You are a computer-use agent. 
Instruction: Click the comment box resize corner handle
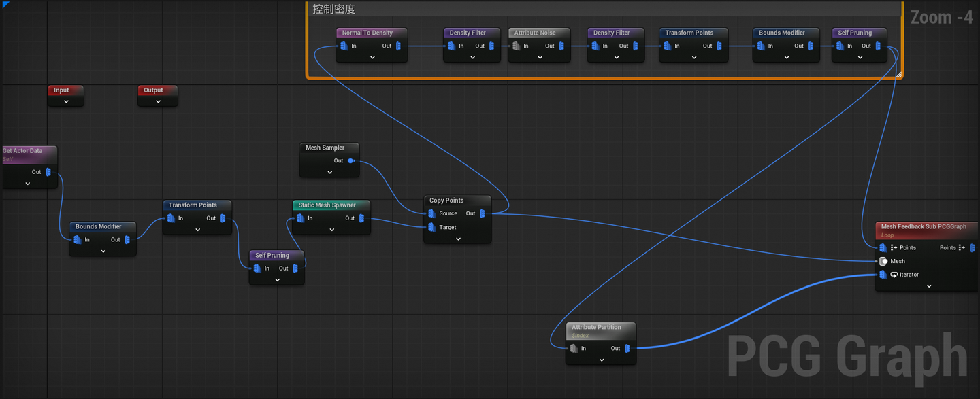click(x=898, y=74)
